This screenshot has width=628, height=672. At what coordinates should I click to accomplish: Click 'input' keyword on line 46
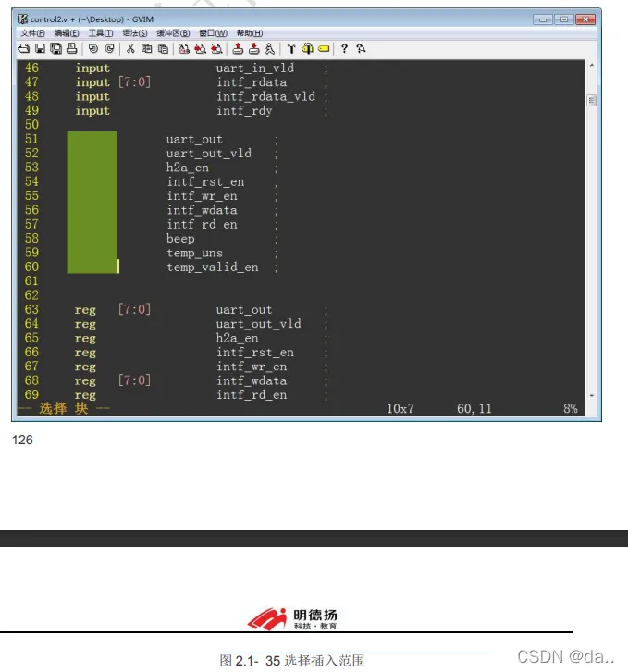92,68
